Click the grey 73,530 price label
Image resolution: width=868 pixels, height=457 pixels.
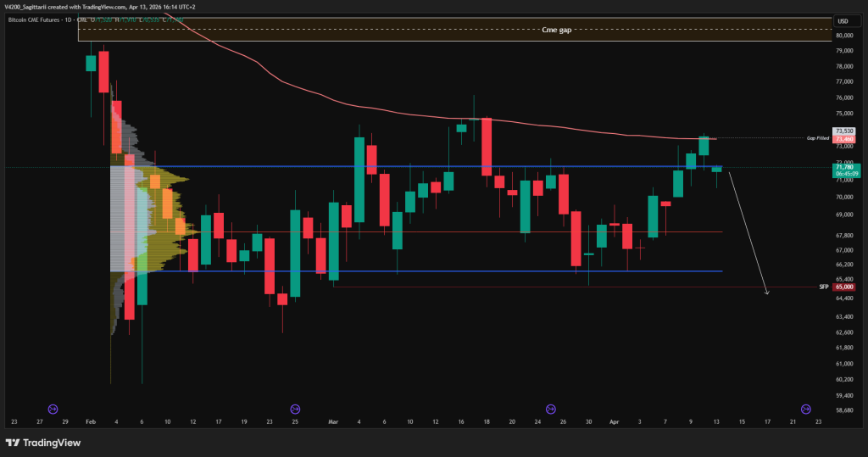pos(843,131)
